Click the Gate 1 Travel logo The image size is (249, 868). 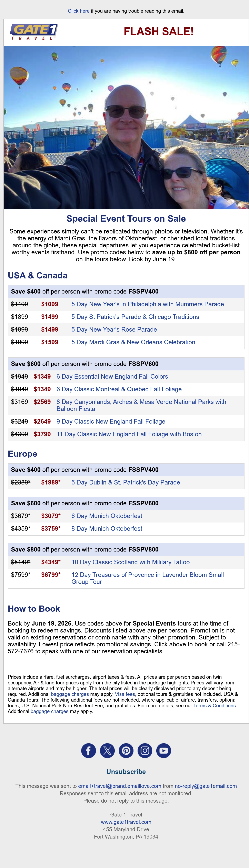click(x=34, y=32)
